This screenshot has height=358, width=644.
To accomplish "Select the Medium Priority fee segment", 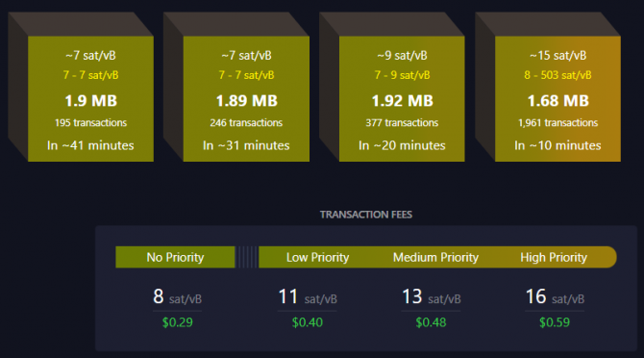I will [435, 257].
